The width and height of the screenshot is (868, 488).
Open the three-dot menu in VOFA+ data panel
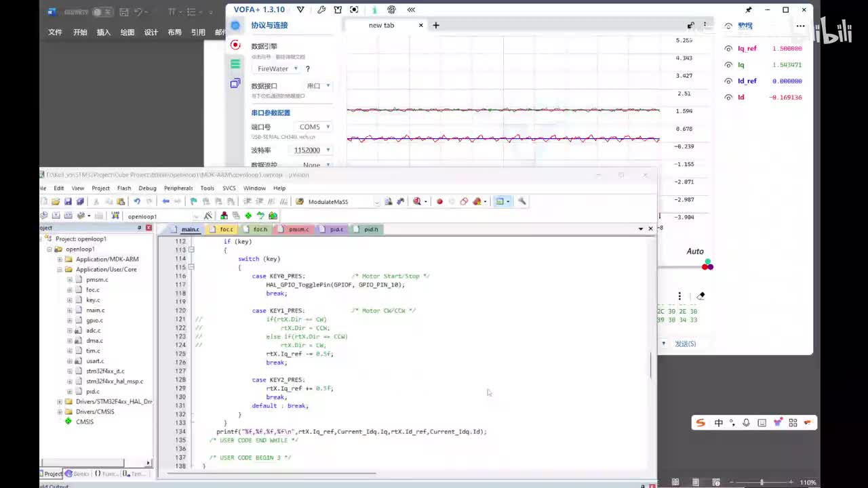coord(801,26)
